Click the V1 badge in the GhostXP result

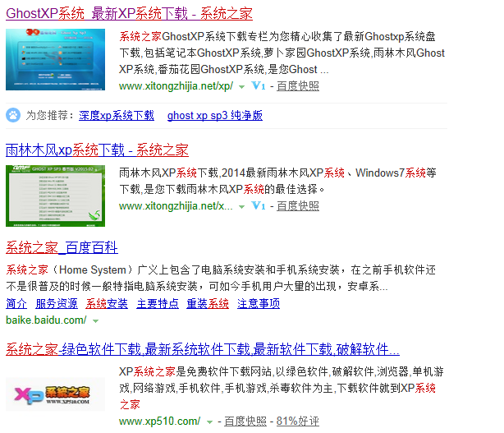(259, 85)
